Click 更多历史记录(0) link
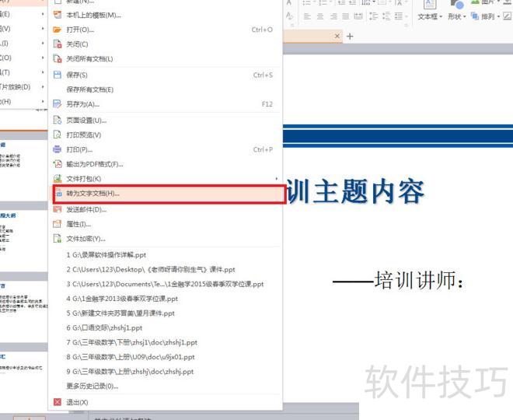The height and width of the screenshot is (420, 513). pos(92,386)
